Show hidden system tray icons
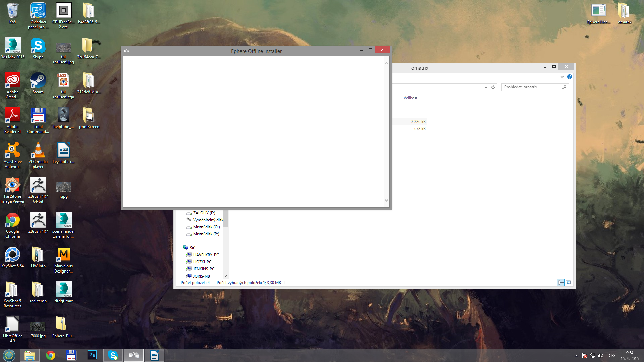This screenshot has width=644, height=362. pos(576,356)
